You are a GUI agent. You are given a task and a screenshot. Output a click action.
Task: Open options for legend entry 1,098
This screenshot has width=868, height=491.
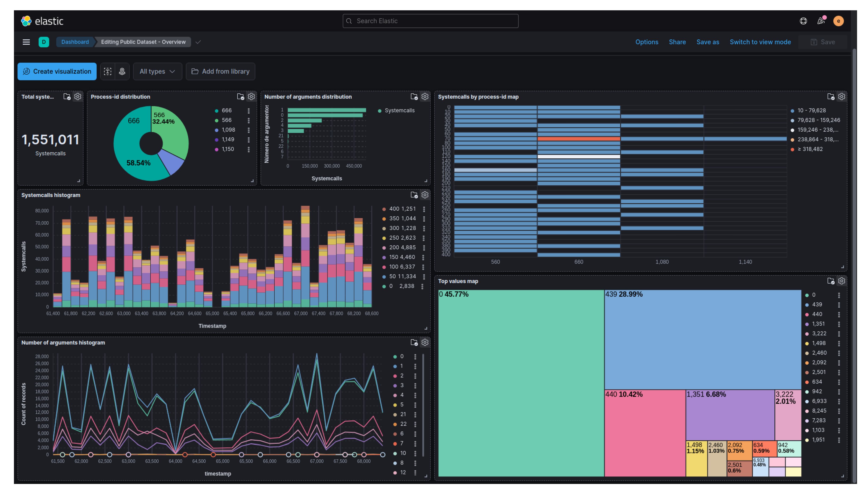pyautogui.click(x=249, y=130)
